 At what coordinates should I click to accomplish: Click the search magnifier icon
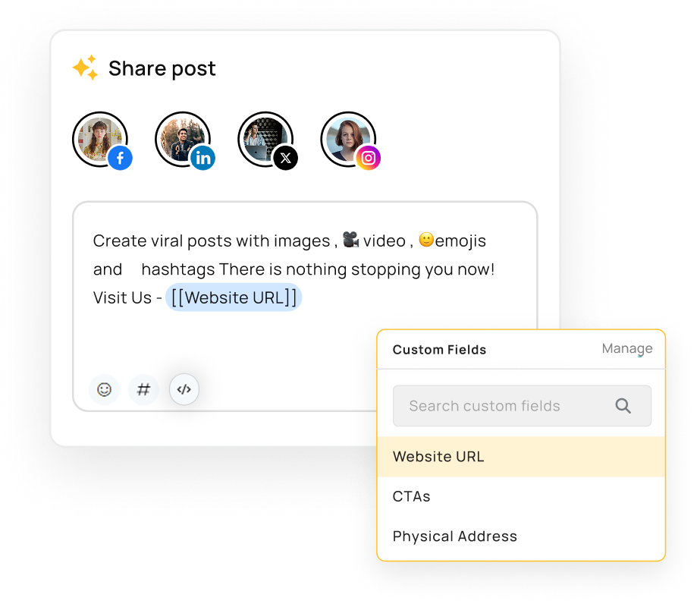coord(623,406)
